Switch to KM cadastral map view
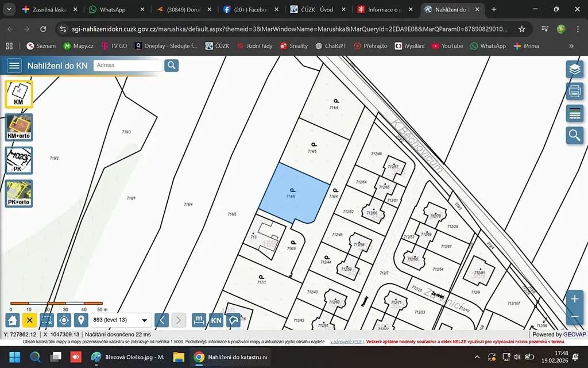588x368 pixels. (19, 94)
